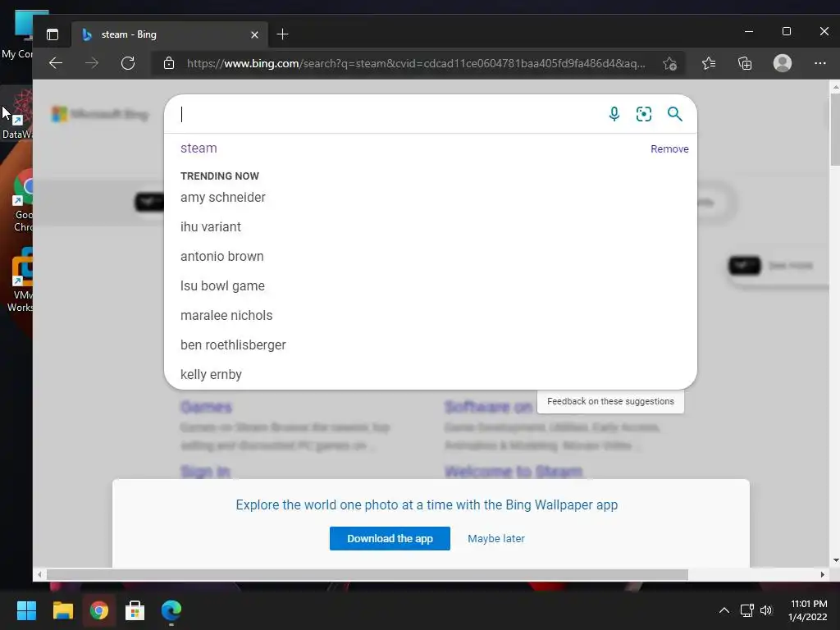Open the Edge profile avatar
This screenshot has height=630, width=840.
tap(782, 63)
